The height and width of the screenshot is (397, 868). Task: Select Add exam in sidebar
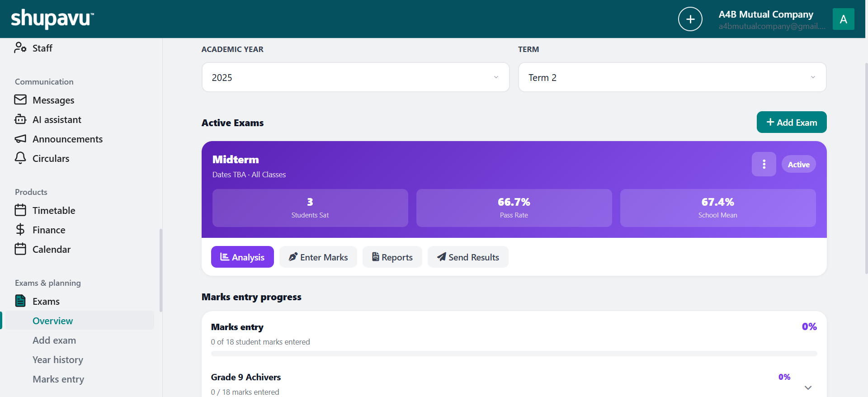(54, 340)
